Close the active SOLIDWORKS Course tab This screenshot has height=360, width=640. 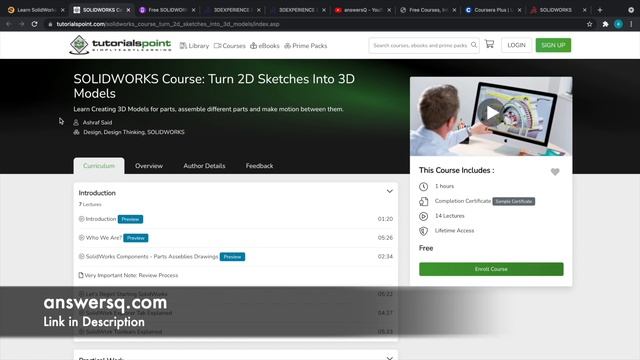click(128, 10)
